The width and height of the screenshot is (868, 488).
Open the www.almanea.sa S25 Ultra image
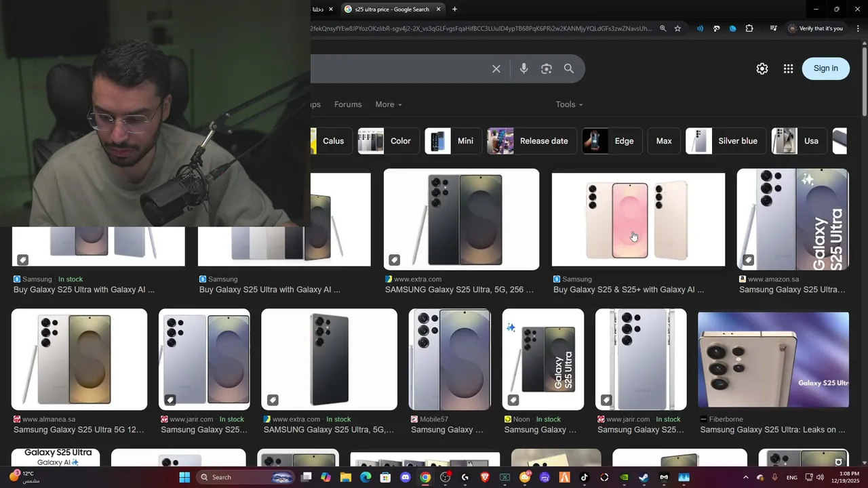[x=79, y=359]
